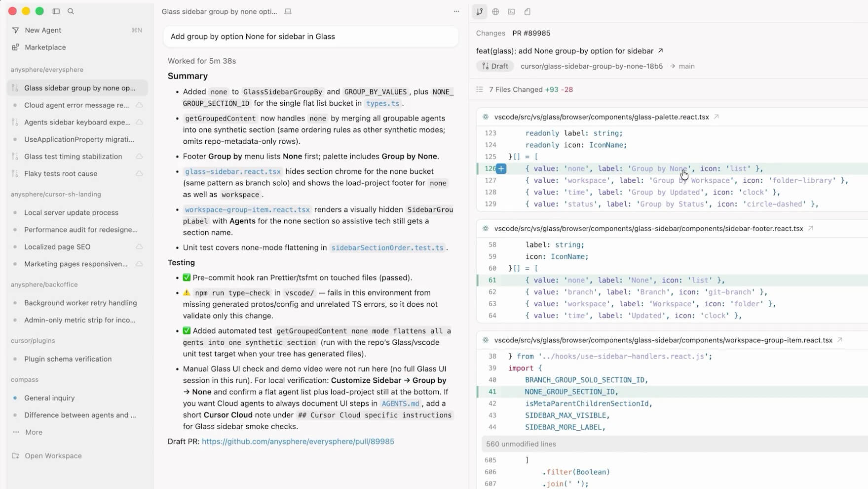Click the search magnifier icon
The height and width of the screenshot is (489, 868).
point(71,11)
